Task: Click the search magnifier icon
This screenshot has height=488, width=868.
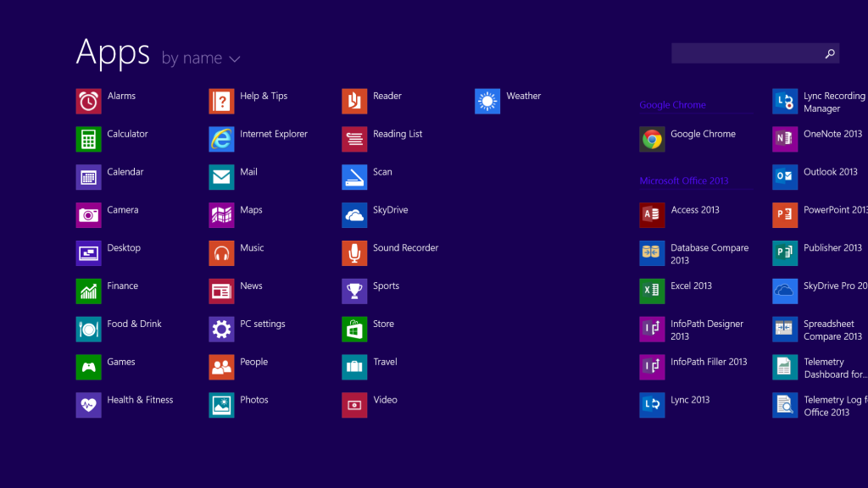Action: [x=829, y=53]
